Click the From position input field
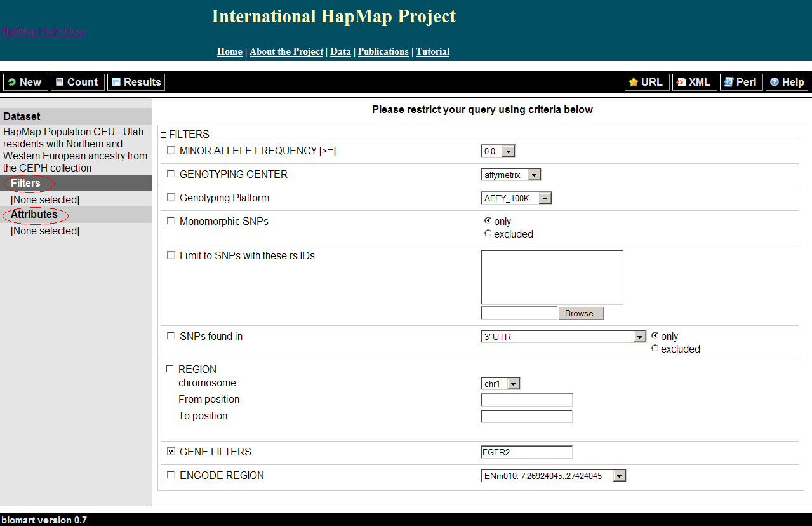The height and width of the screenshot is (526, 812). [527, 400]
